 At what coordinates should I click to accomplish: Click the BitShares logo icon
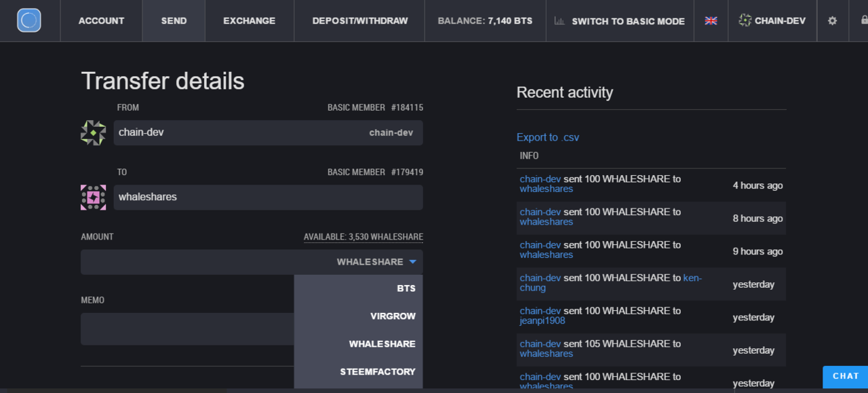(x=29, y=20)
